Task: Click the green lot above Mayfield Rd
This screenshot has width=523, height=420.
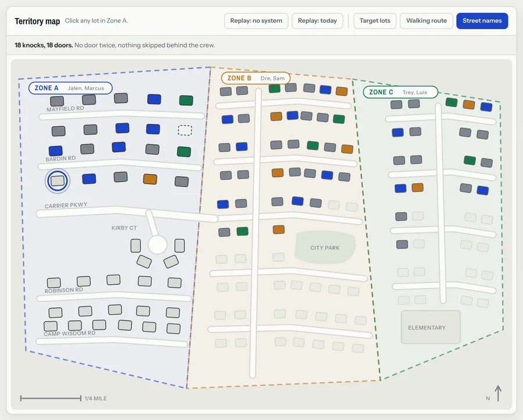Action: [x=186, y=100]
